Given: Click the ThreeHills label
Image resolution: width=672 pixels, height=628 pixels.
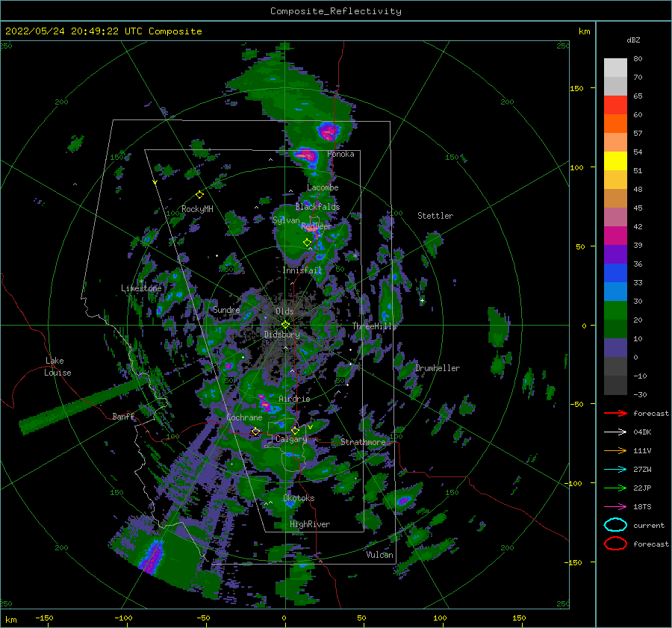Looking at the screenshot, I should click(x=374, y=326).
